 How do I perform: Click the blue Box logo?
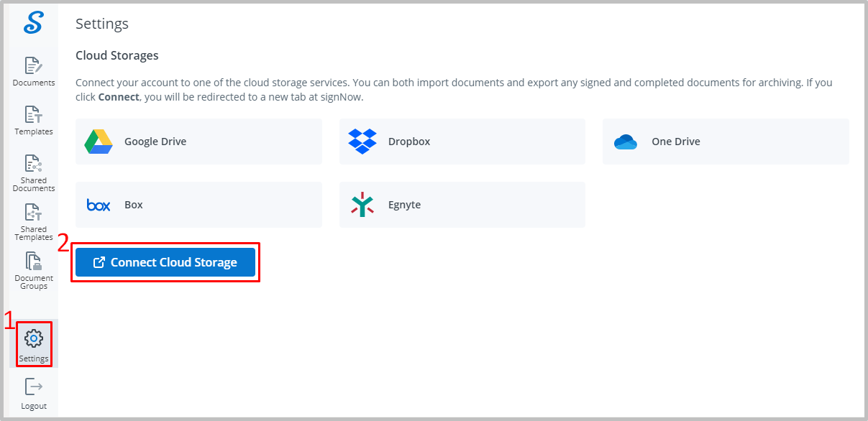[x=98, y=205]
